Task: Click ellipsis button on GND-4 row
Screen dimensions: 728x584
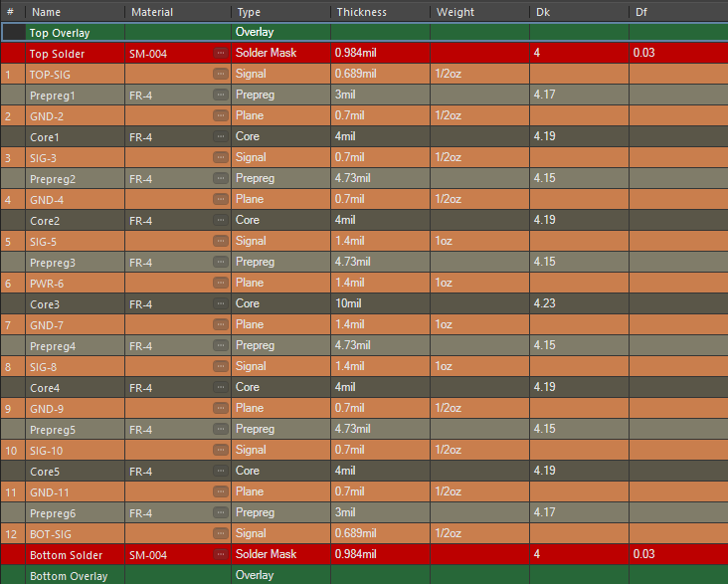Action: click(220, 200)
